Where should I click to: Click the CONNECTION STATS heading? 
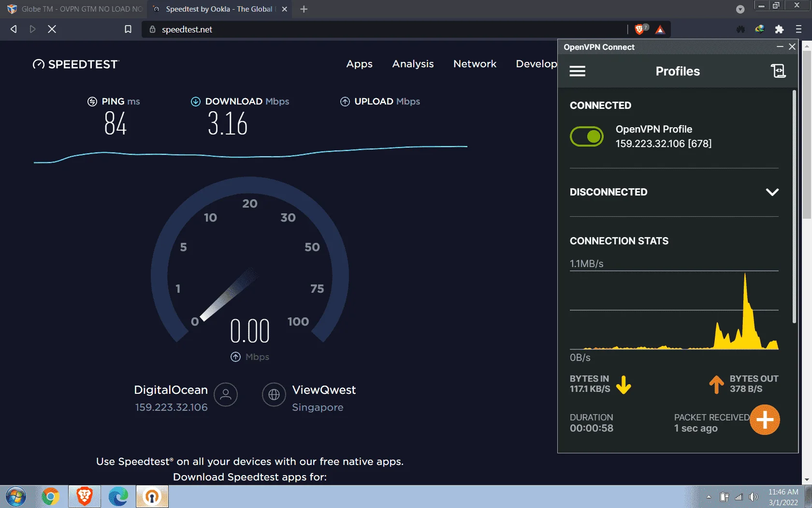(619, 241)
